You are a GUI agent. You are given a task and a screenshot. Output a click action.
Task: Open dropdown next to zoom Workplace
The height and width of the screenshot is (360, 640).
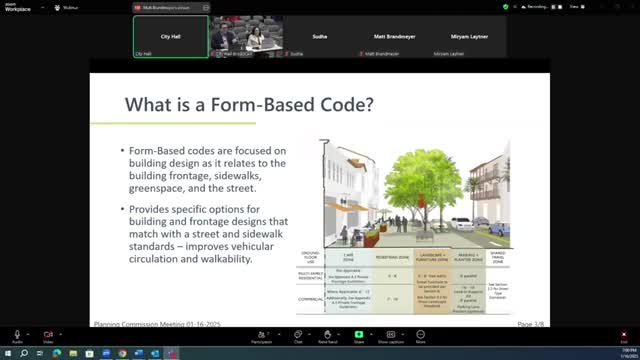(42, 7)
